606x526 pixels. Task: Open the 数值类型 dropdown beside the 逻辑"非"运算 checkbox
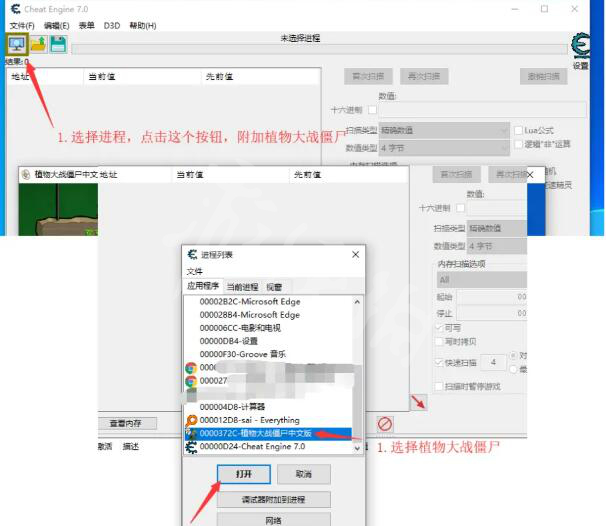[x=444, y=148]
